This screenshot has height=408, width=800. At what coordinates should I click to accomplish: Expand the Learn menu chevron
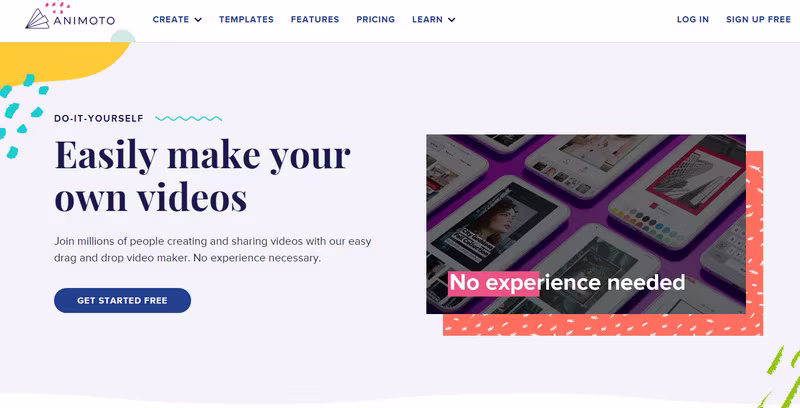point(452,20)
